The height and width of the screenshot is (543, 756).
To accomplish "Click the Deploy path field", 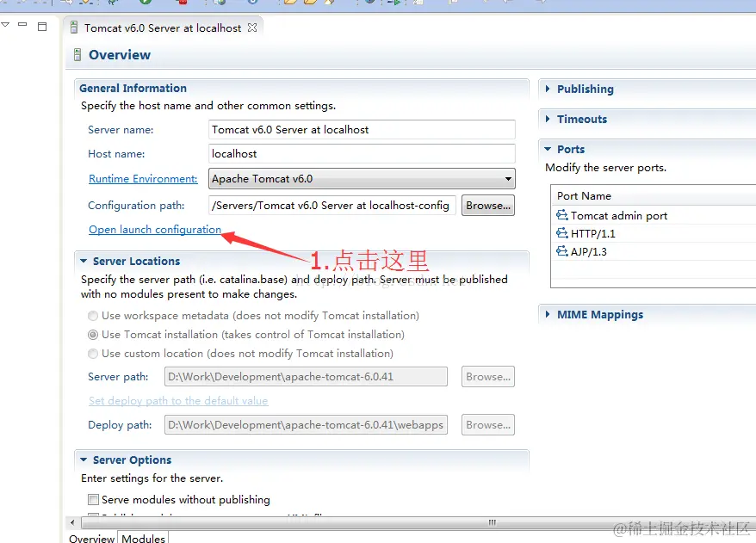I will tap(307, 424).
